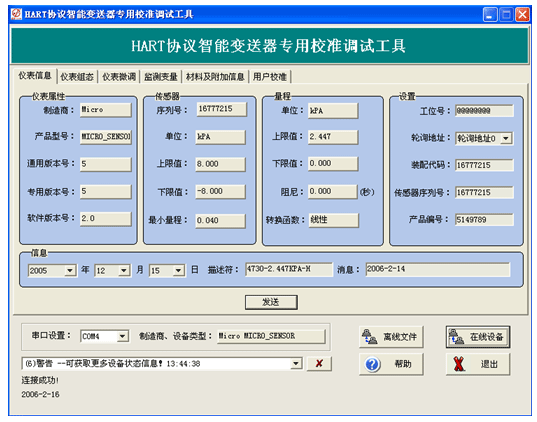Click the blue question mark help icon
The width and height of the screenshot is (537, 422).
point(372,364)
